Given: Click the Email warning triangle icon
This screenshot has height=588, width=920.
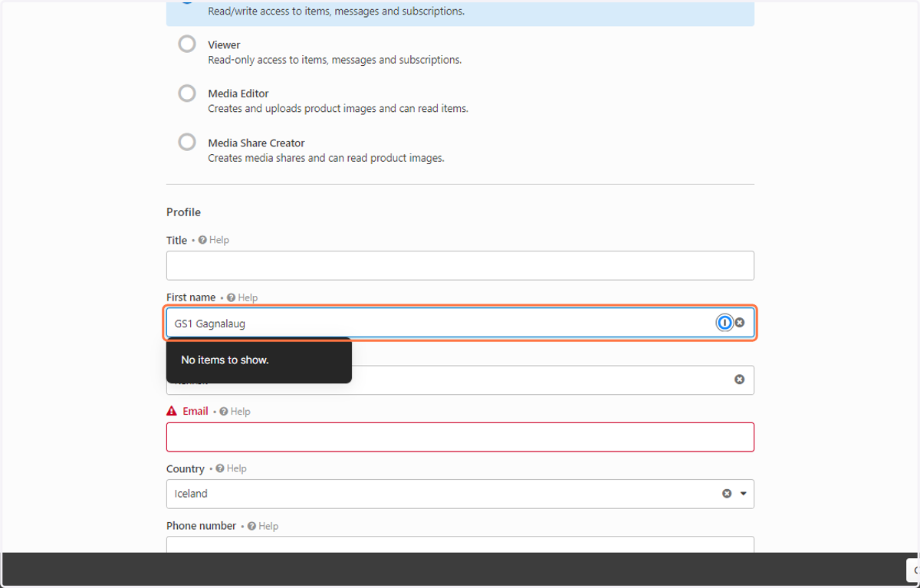Looking at the screenshot, I should click(172, 412).
